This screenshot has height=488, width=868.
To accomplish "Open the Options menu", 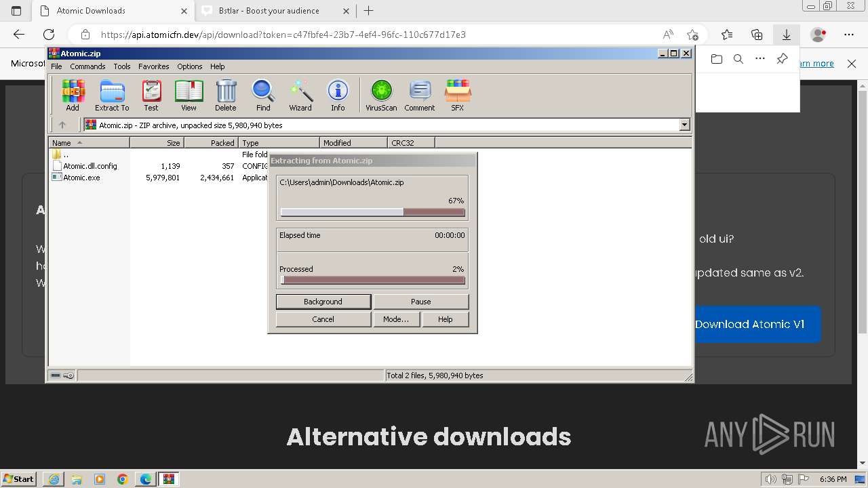I will point(190,66).
